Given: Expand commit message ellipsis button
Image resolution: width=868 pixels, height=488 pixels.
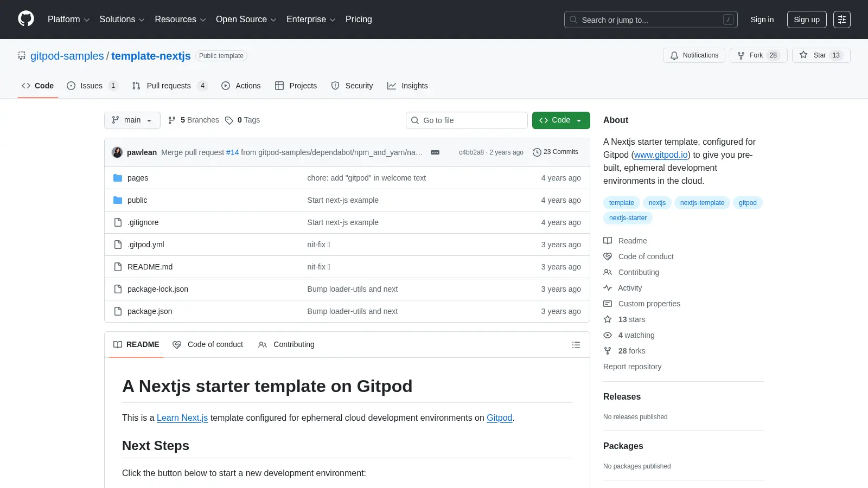Looking at the screenshot, I should point(435,152).
